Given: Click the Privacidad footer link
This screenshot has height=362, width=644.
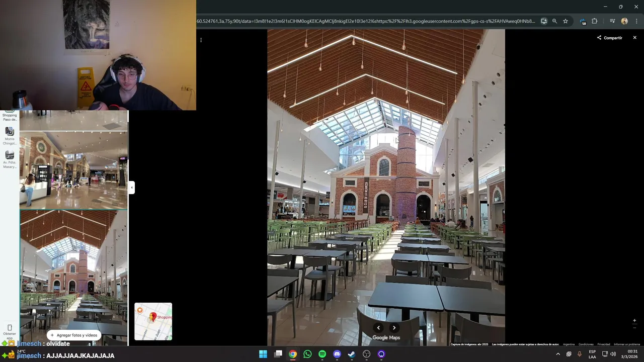Looking at the screenshot, I should (604, 344).
